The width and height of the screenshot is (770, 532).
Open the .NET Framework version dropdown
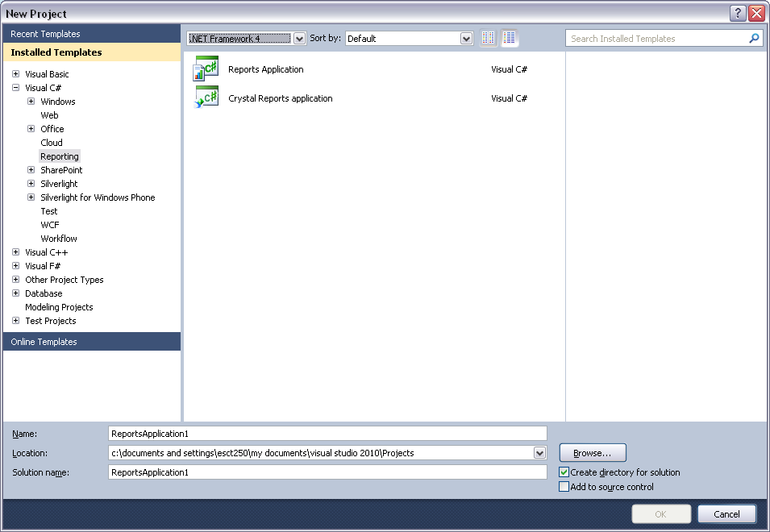click(x=299, y=38)
